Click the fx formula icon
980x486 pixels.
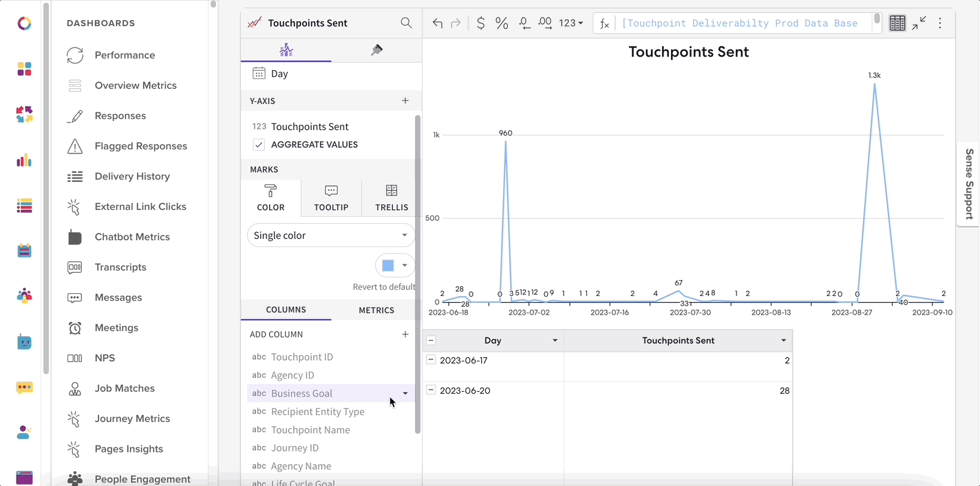pyautogui.click(x=604, y=23)
